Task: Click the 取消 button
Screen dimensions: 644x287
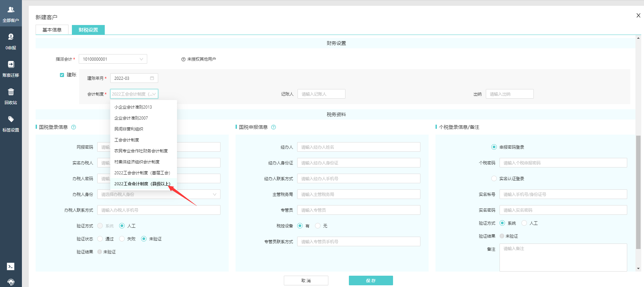Action: pos(306,280)
